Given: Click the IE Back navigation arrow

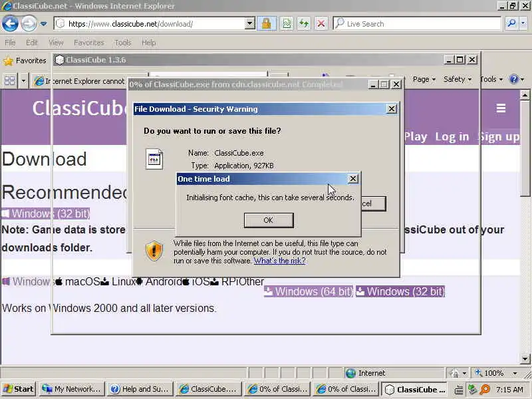Looking at the screenshot, I should [10, 24].
